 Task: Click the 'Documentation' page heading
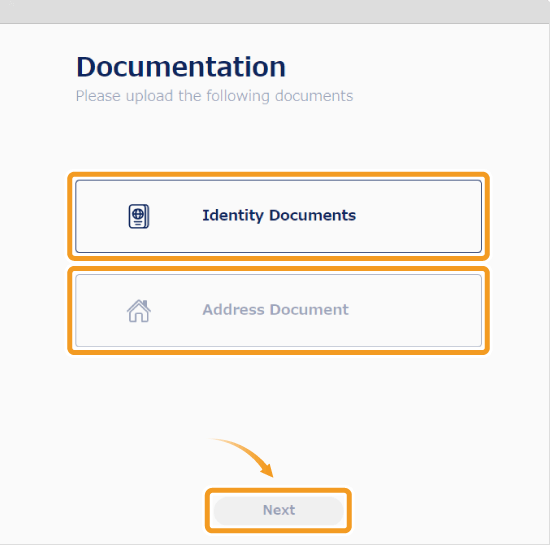click(x=181, y=67)
